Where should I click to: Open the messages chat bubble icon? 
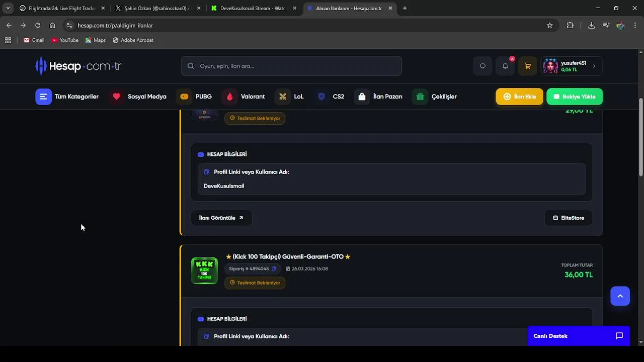(482, 66)
